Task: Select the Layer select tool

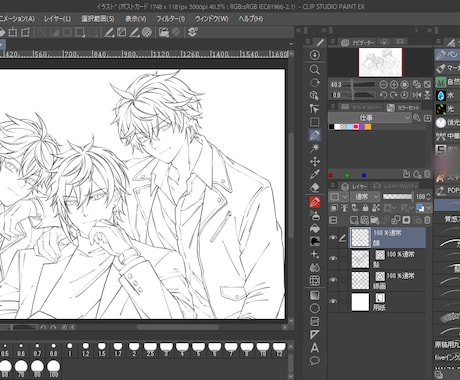Action: (x=314, y=109)
